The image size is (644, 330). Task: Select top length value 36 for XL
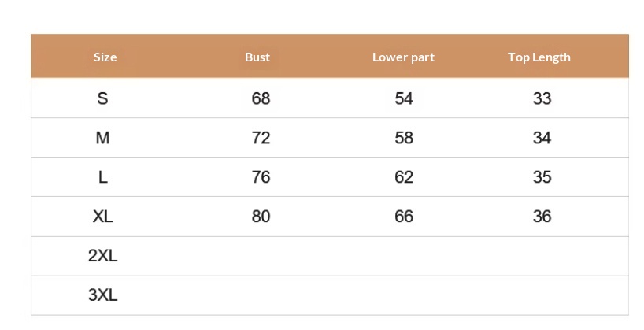(x=542, y=217)
